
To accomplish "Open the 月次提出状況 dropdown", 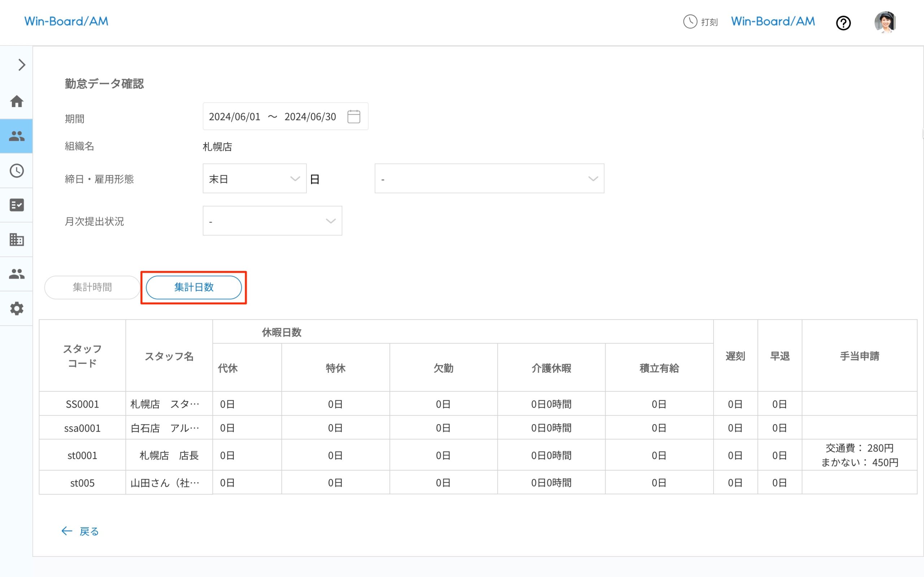I will click(x=272, y=221).
